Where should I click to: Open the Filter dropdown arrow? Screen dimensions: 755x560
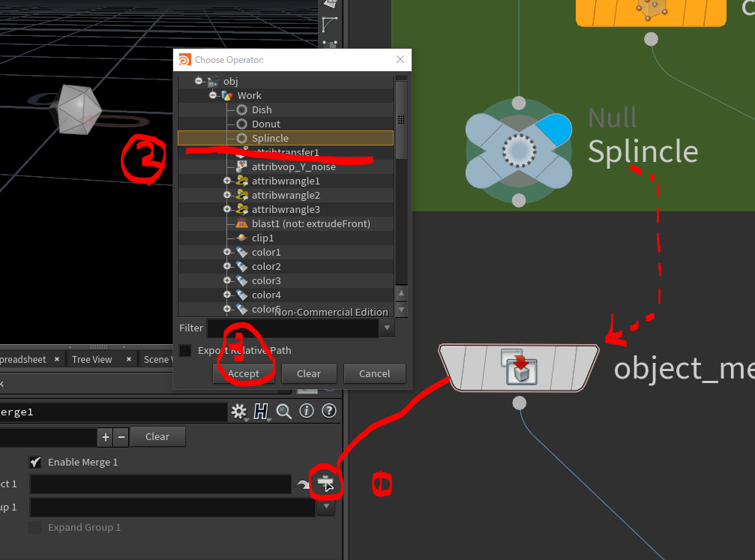tap(387, 328)
